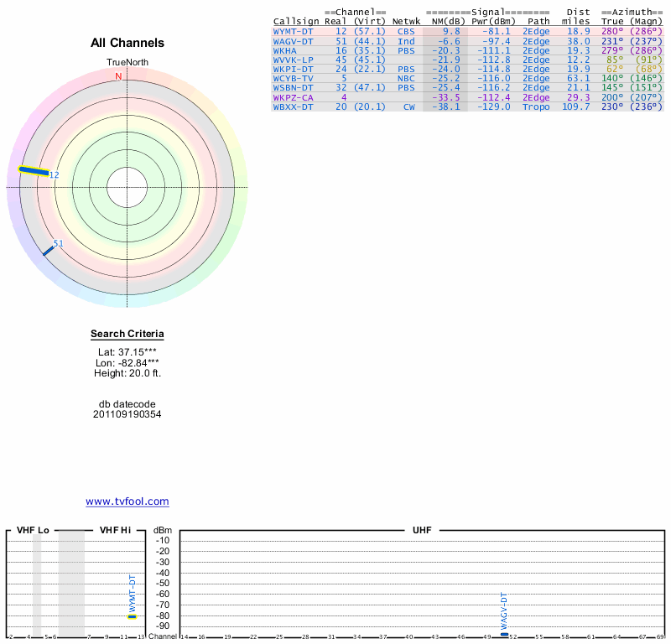Screen dimensions: 671x644
Task: Click the channel 51 marker on radar plot
Action: pos(48,249)
